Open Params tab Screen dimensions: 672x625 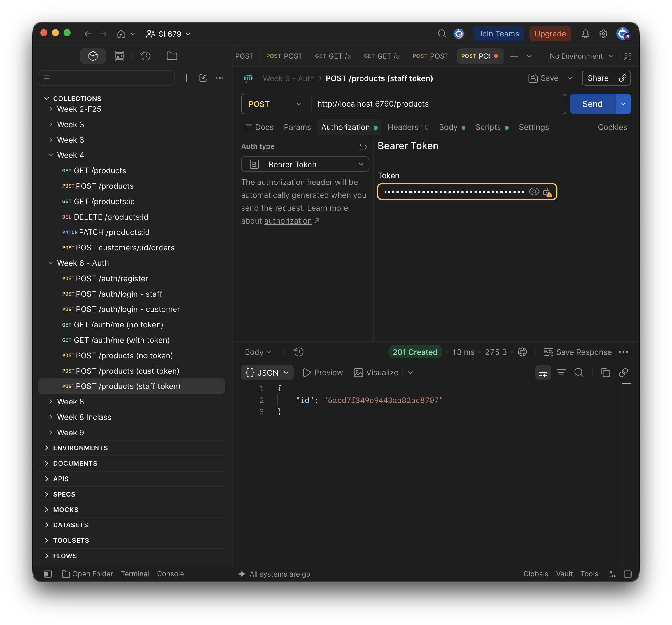tap(297, 128)
